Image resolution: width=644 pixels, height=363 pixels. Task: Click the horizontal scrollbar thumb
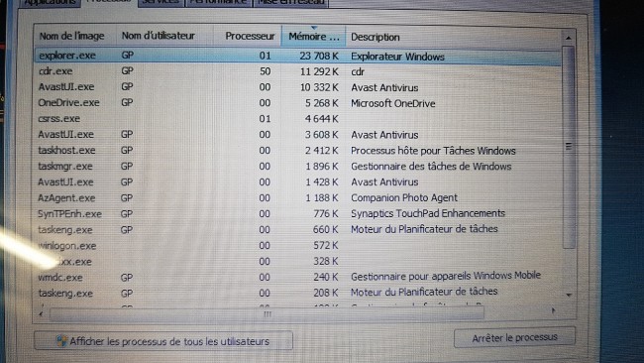pyautogui.click(x=267, y=314)
